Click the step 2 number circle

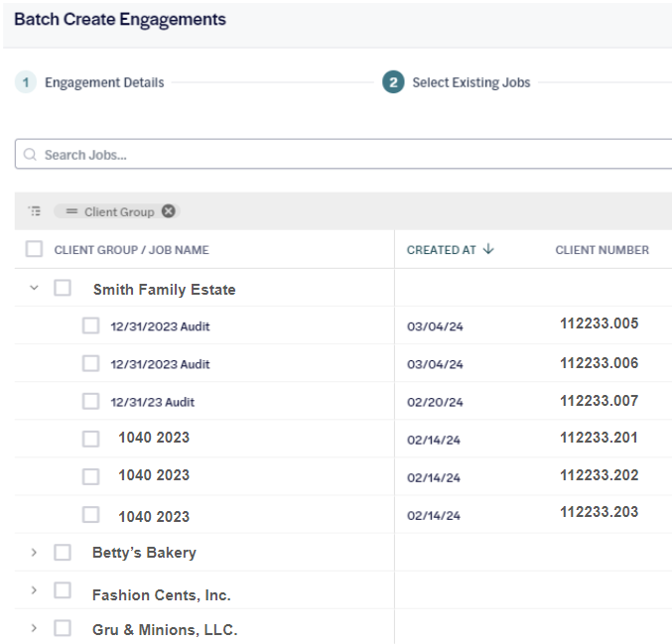[393, 82]
